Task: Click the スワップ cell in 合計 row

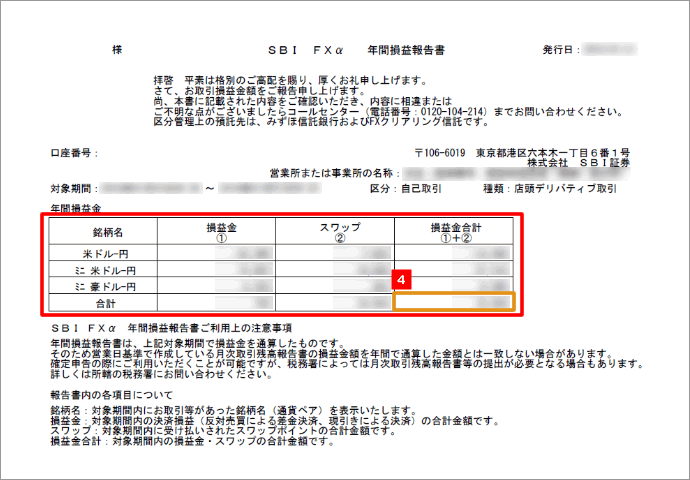Action: click(x=335, y=302)
